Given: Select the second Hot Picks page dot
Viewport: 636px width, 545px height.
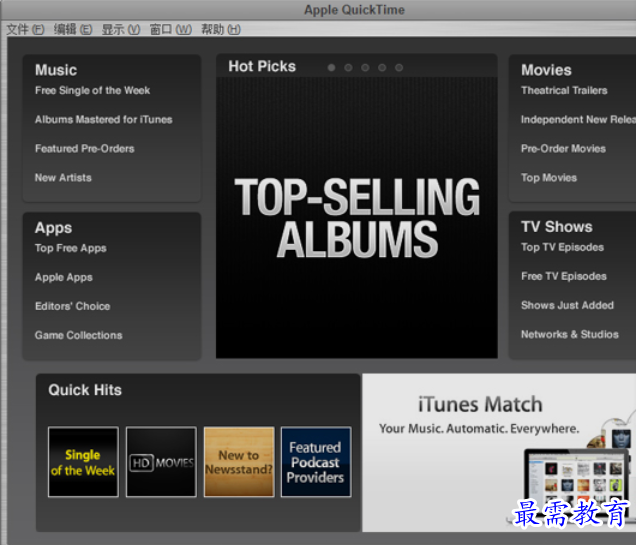Looking at the screenshot, I should pyautogui.click(x=348, y=68).
